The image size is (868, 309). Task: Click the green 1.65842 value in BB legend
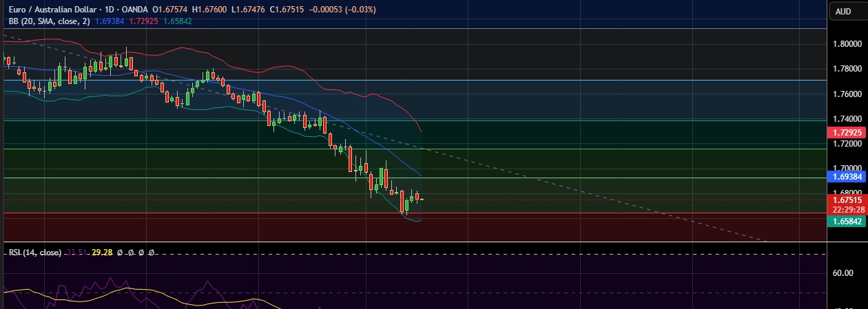click(x=177, y=21)
